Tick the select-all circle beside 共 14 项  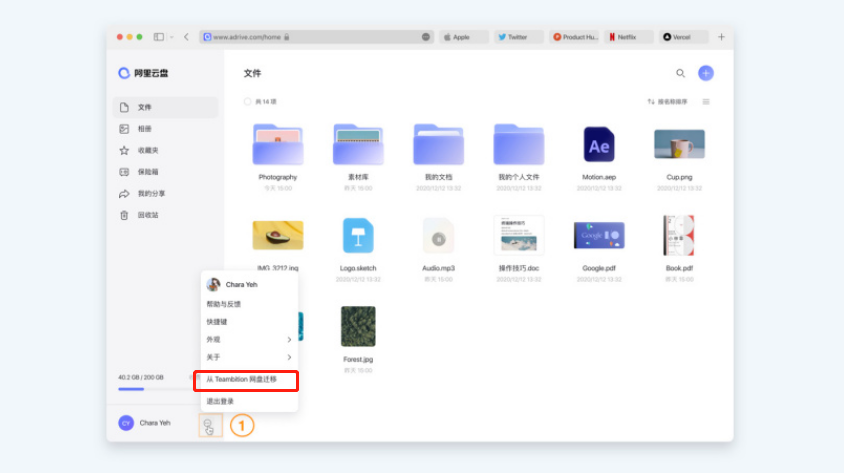pos(247,101)
